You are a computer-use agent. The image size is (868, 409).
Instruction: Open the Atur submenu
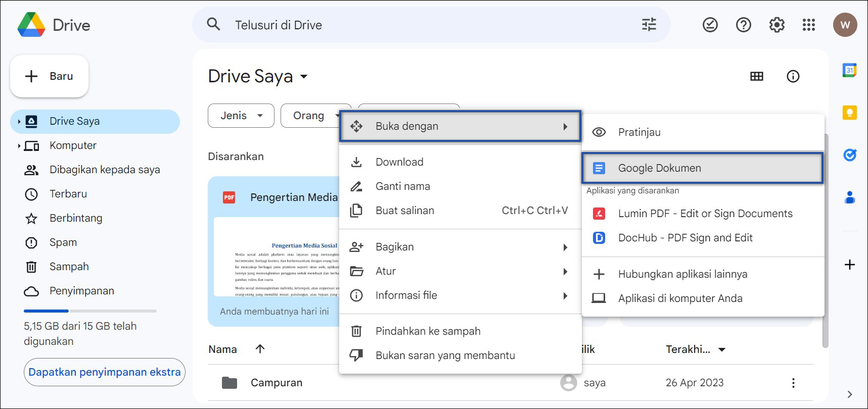tap(460, 271)
